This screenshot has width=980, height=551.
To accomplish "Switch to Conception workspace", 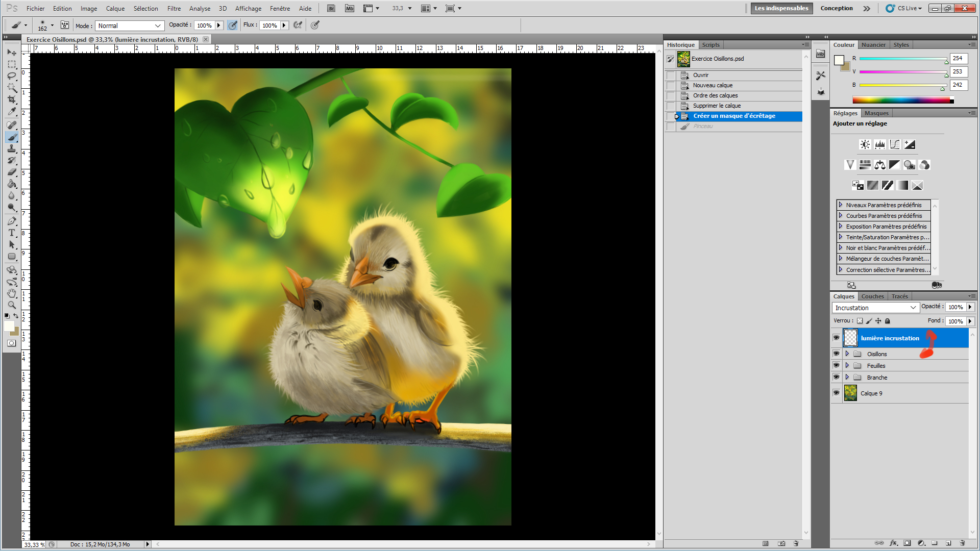I will tap(836, 8).
